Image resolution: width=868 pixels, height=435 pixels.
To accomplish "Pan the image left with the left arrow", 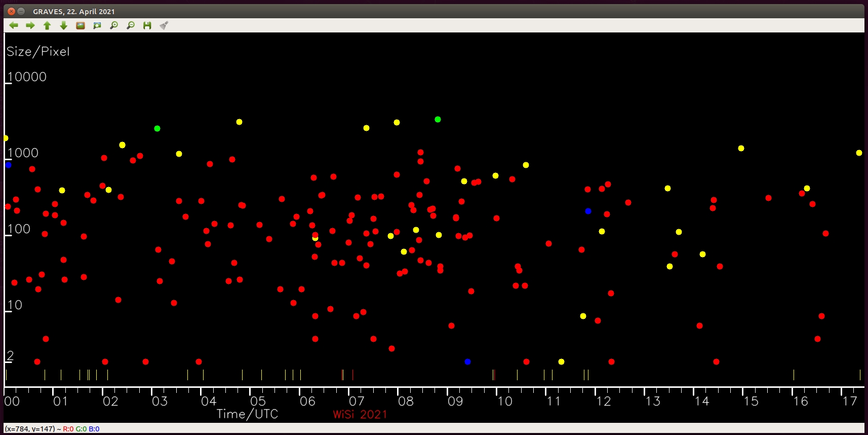I will click(x=14, y=25).
